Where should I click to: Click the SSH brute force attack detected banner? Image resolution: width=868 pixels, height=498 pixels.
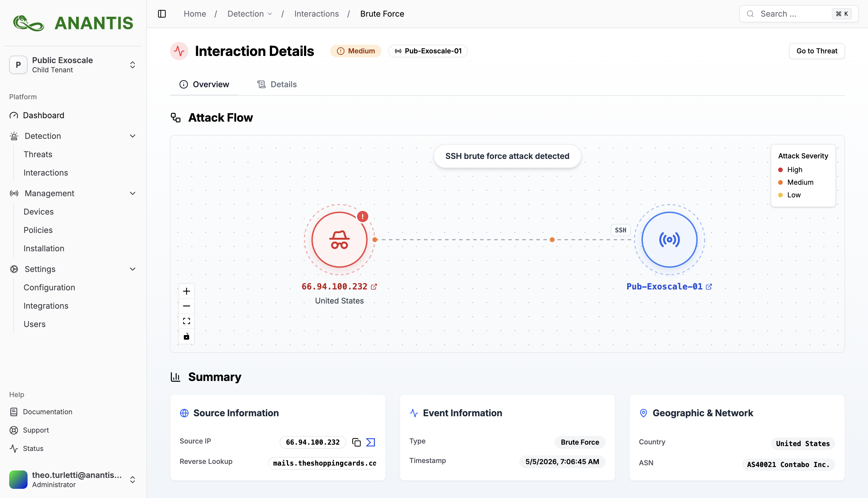tap(507, 156)
